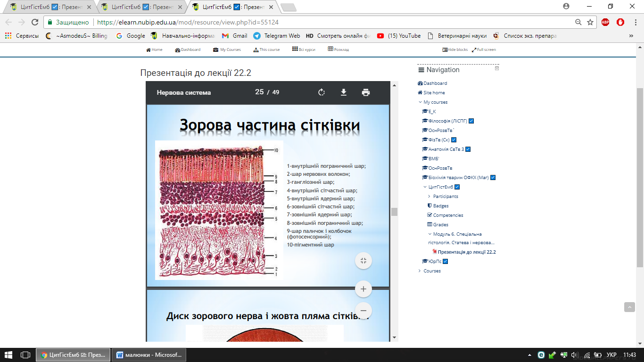
Task: Open Всі курси in the top menu
Action: (304, 49)
